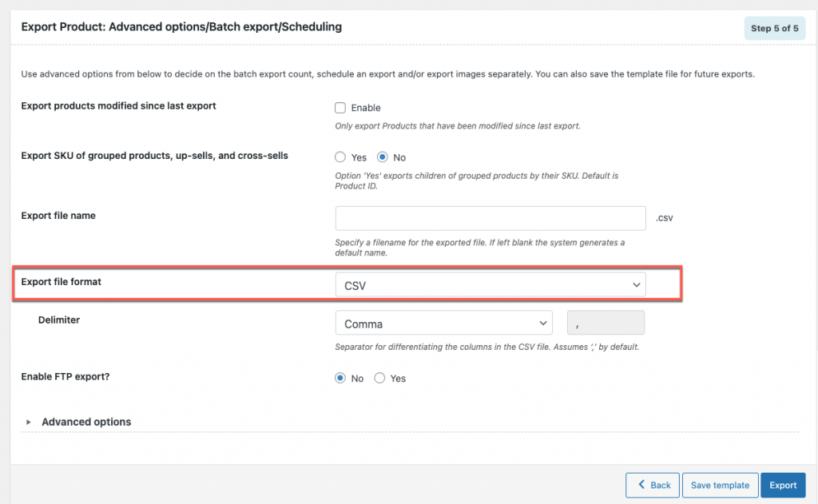Expand the Advanced options section
Screen dimensions: 818x504
[x=86, y=422]
